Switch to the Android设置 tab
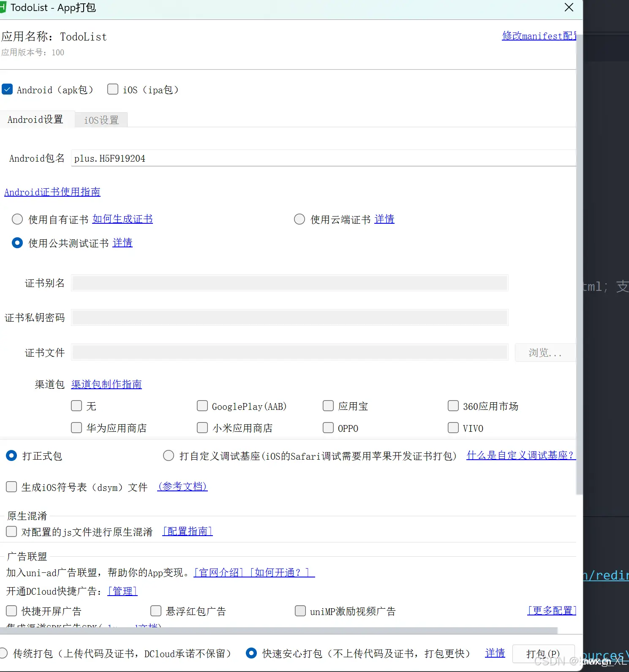Image resolution: width=629 pixels, height=672 pixels. coord(35,119)
